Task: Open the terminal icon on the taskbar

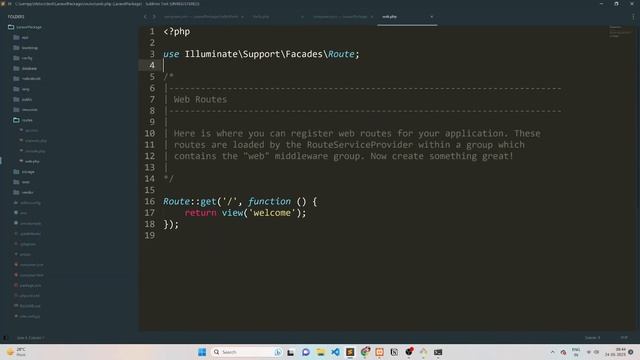Action: click(x=438, y=352)
